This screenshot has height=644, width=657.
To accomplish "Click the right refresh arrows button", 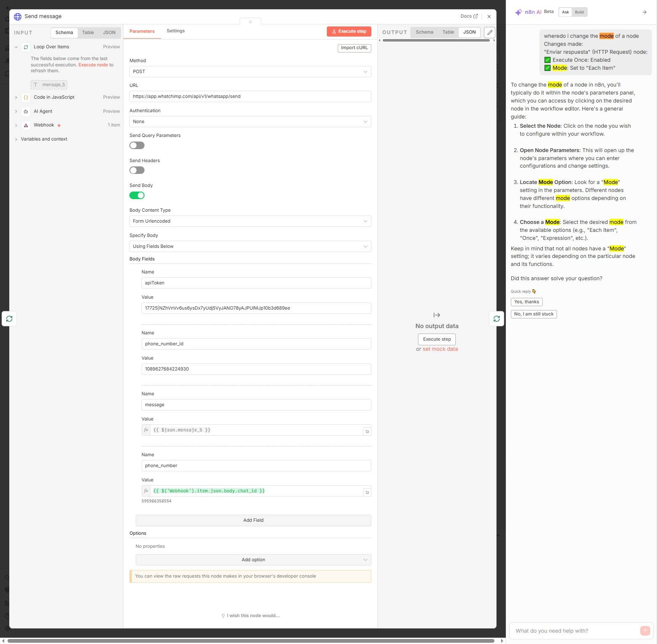I will pyautogui.click(x=497, y=319).
